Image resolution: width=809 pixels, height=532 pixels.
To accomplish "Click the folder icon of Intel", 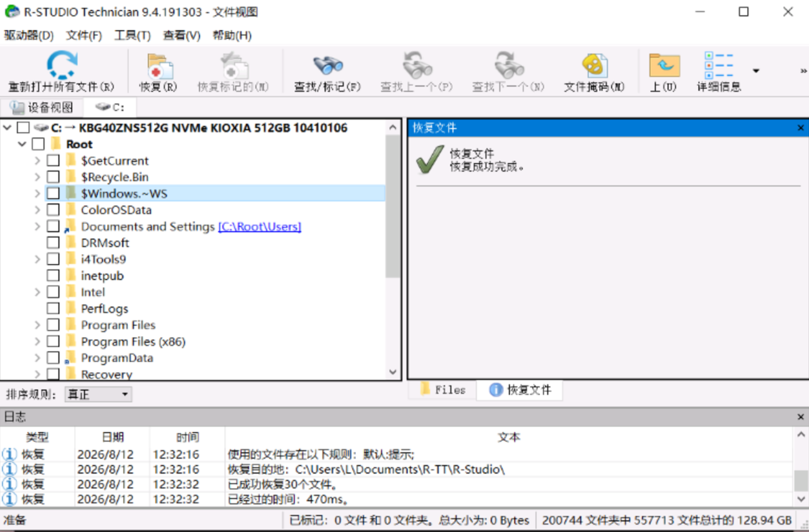I will [71, 292].
